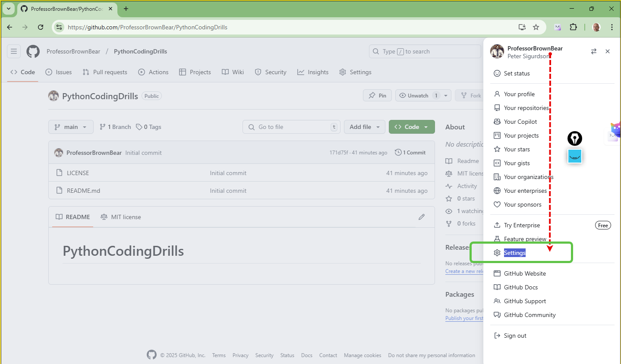Open the Terms link in footer

coord(219,355)
